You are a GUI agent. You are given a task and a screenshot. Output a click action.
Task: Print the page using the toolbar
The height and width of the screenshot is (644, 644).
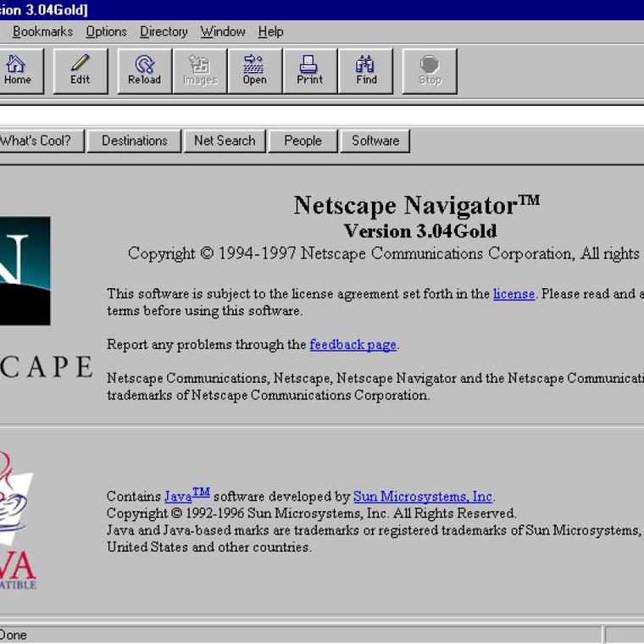click(309, 70)
